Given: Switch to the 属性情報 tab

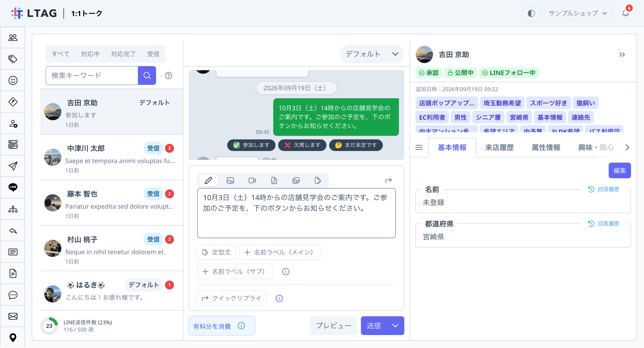Looking at the screenshot, I should tap(546, 148).
